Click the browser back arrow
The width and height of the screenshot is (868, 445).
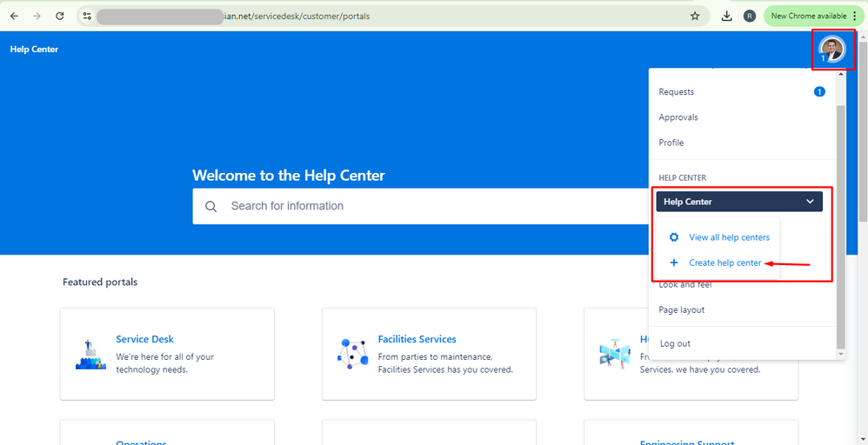point(15,16)
